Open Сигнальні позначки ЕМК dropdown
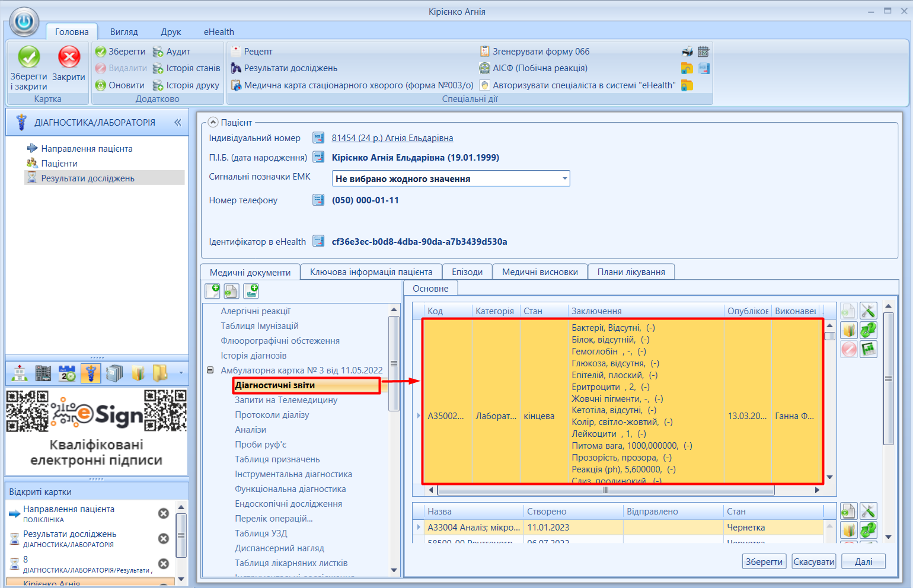 [x=565, y=178]
